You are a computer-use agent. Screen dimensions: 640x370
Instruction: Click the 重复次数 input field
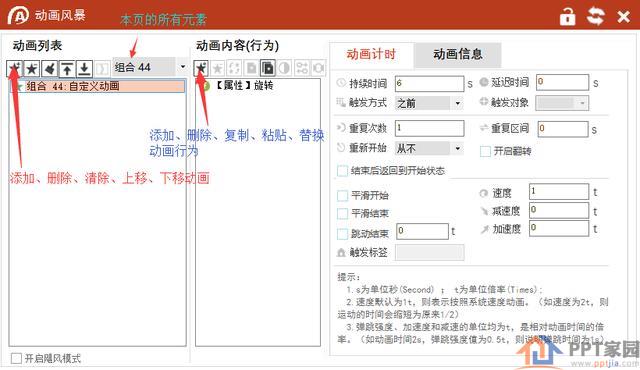pos(429,128)
